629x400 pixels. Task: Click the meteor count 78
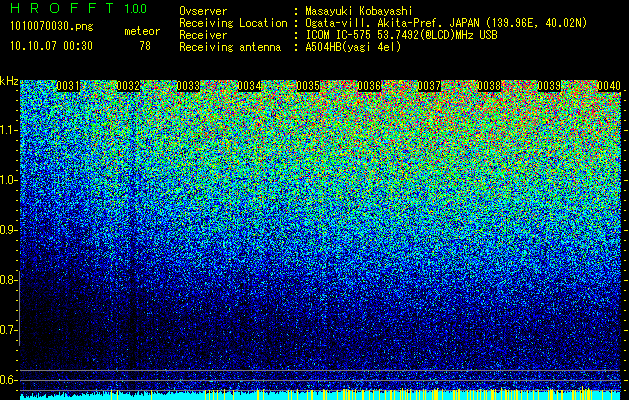point(145,46)
